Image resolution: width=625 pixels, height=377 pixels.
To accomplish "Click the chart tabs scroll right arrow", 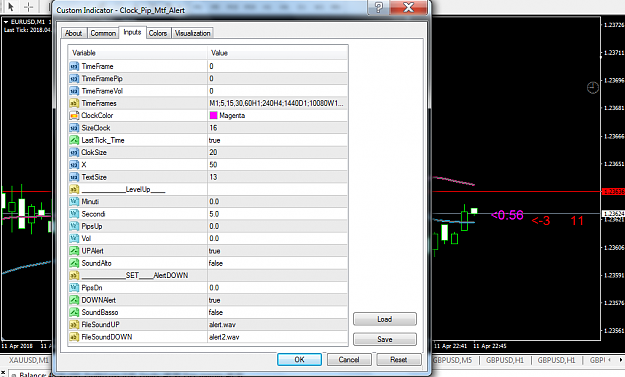I will [x=620, y=360].
